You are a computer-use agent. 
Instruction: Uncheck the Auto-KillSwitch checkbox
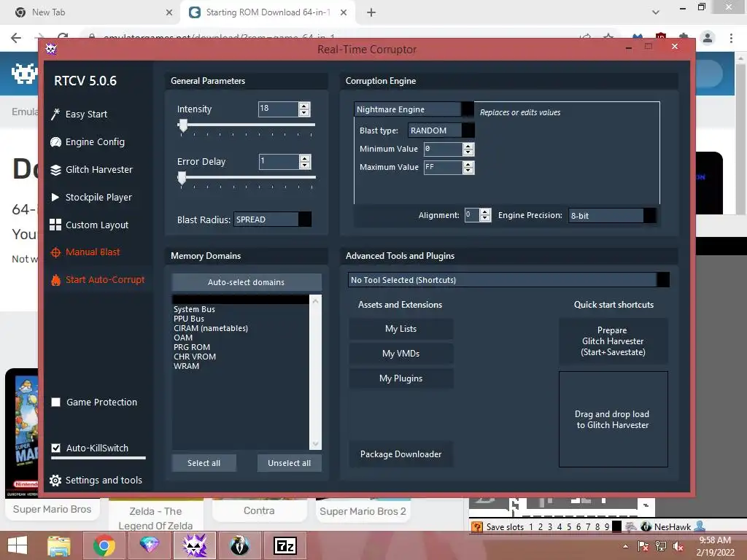click(55, 448)
